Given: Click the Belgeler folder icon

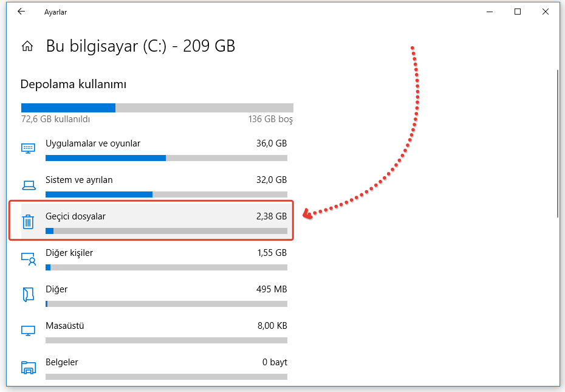Looking at the screenshot, I should pos(28,367).
